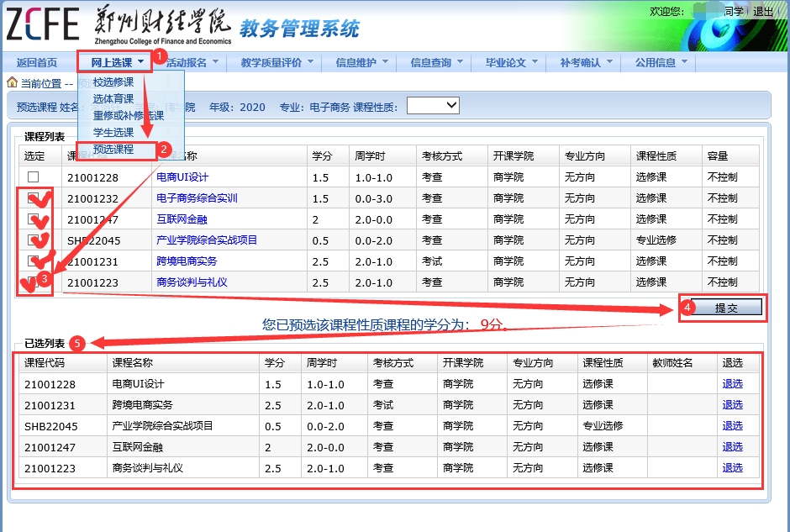Screen dimensions: 790x532
Task: Click 退选 for course 21001228
Action: [733, 384]
